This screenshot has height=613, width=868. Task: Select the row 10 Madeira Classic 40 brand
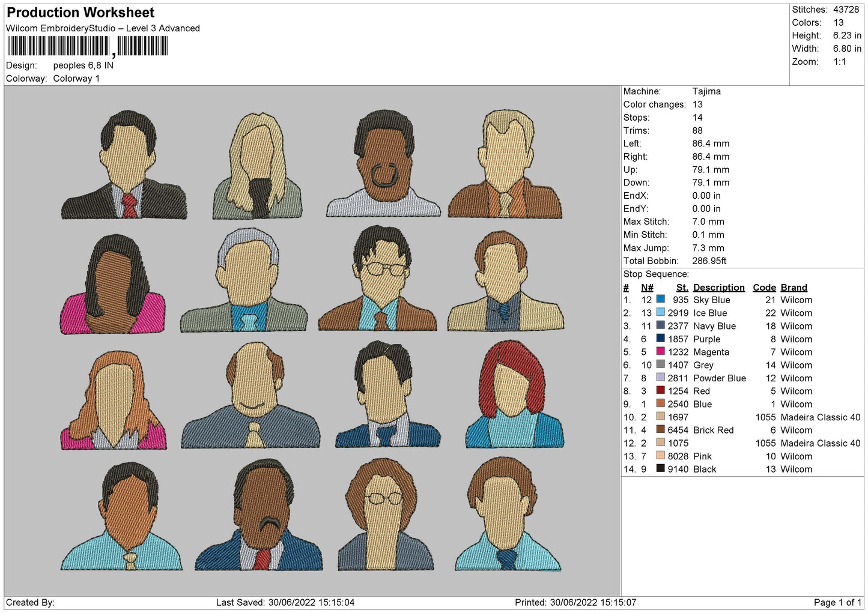(x=821, y=417)
